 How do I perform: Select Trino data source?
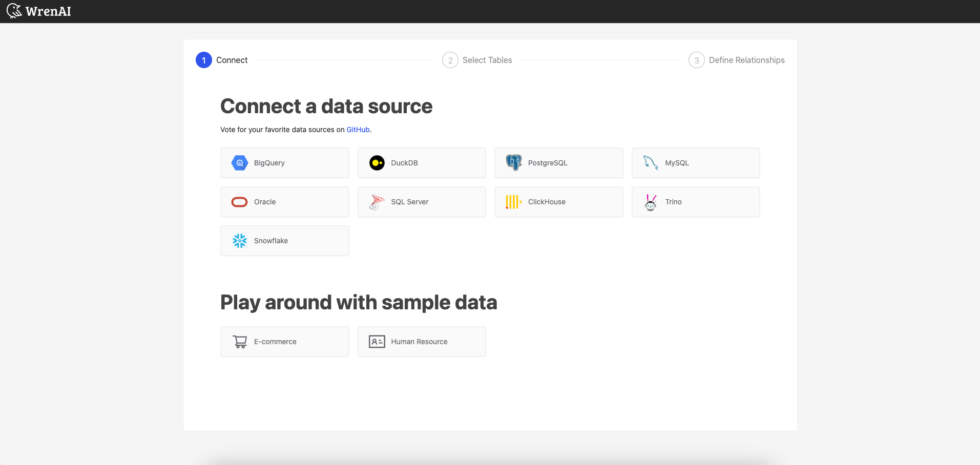[x=696, y=202]
